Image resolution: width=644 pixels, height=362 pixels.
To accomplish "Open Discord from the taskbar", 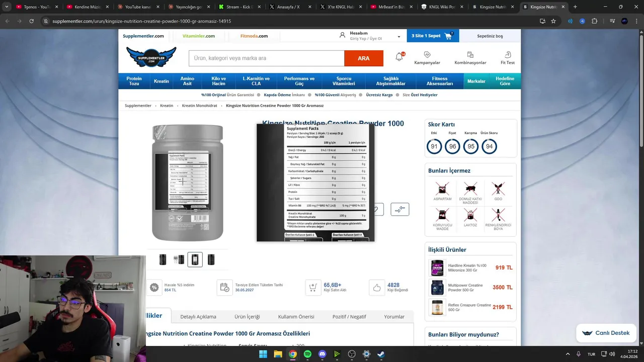I will coord(322,354).
